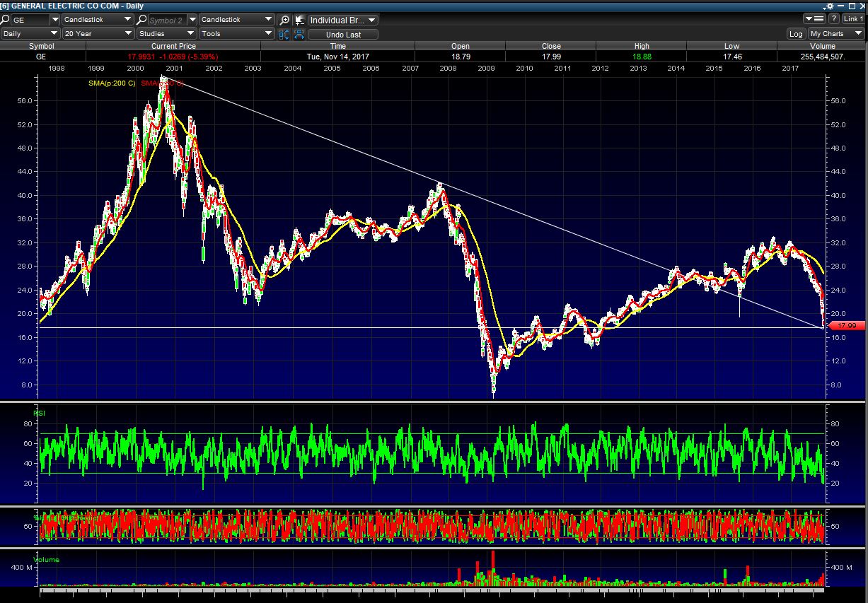Click the crosshair cursor tool icon
Screen dimensions: 868x603
point(299,20)
